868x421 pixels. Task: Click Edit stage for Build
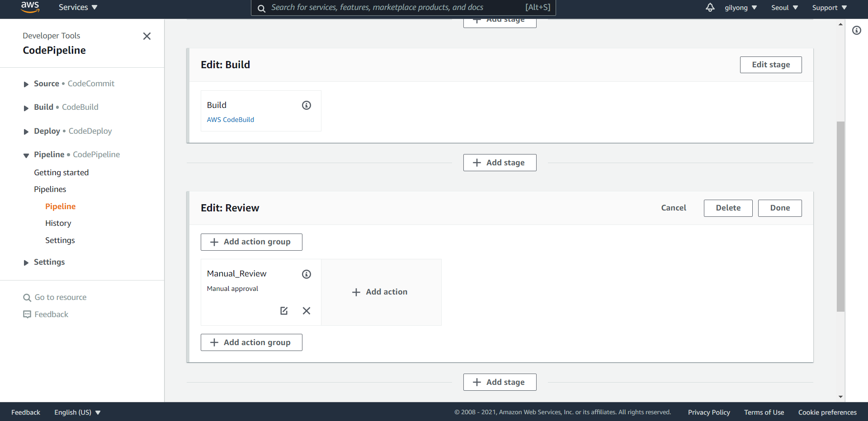point(771,65)
